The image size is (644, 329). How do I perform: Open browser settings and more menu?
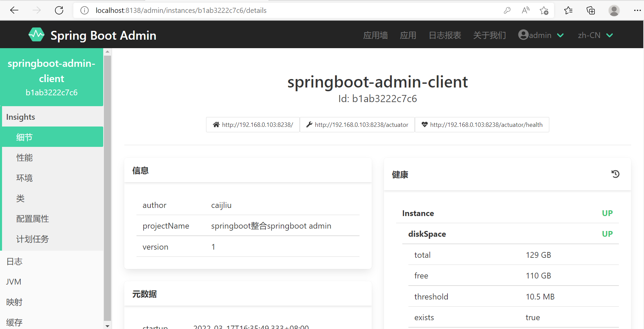[637, 11]
